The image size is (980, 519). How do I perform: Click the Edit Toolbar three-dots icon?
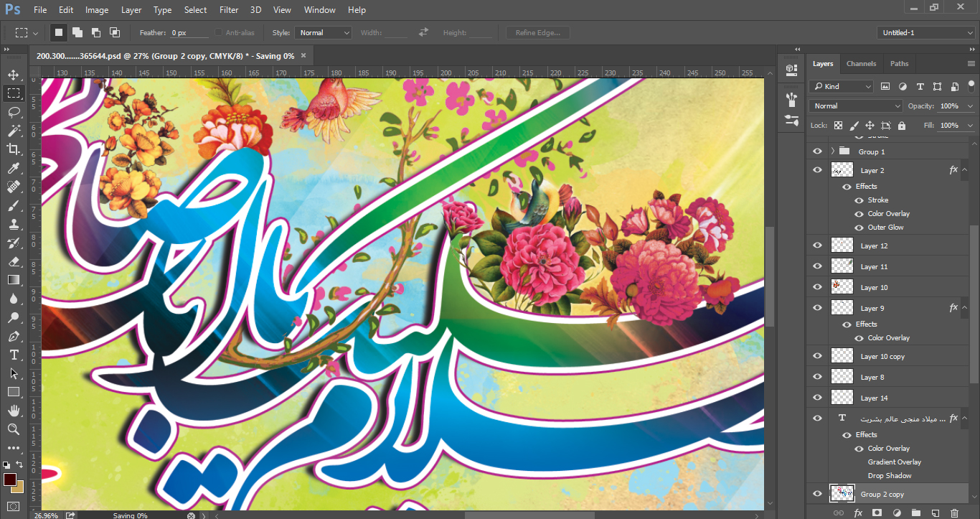[14, 447]
